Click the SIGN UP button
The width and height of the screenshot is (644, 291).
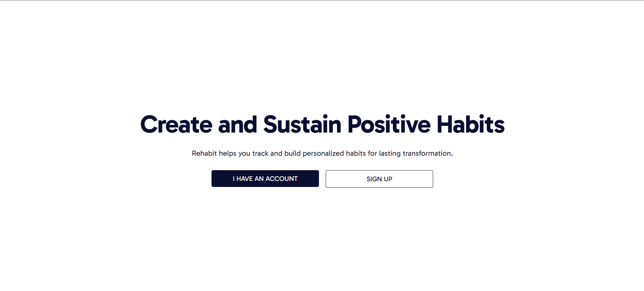pyautogui.click(x=379, y=179)
